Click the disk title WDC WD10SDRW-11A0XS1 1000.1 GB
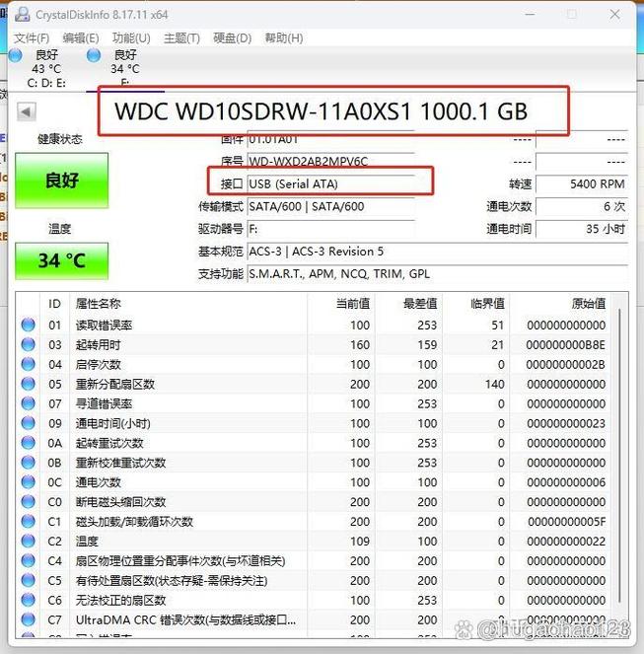This screenshot has height=654, width=644. click(322, 111)
